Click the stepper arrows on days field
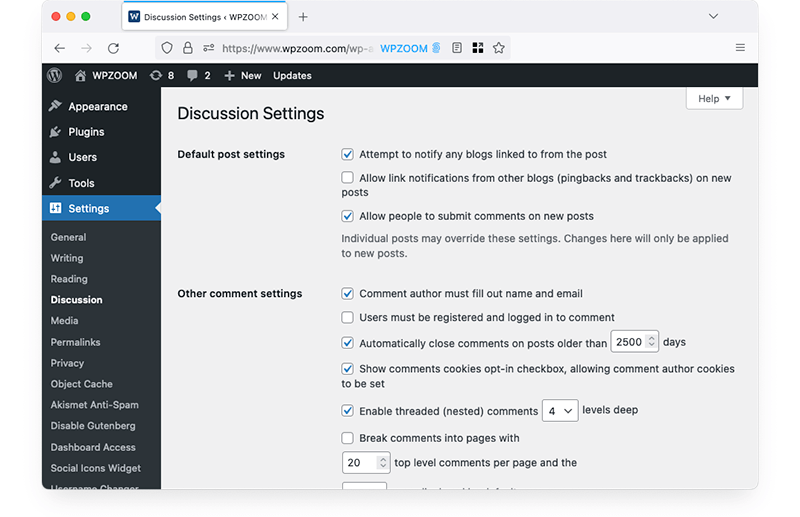Image resolution: width=800 pixels, height=517 pixels. click(x=651, y=341)
